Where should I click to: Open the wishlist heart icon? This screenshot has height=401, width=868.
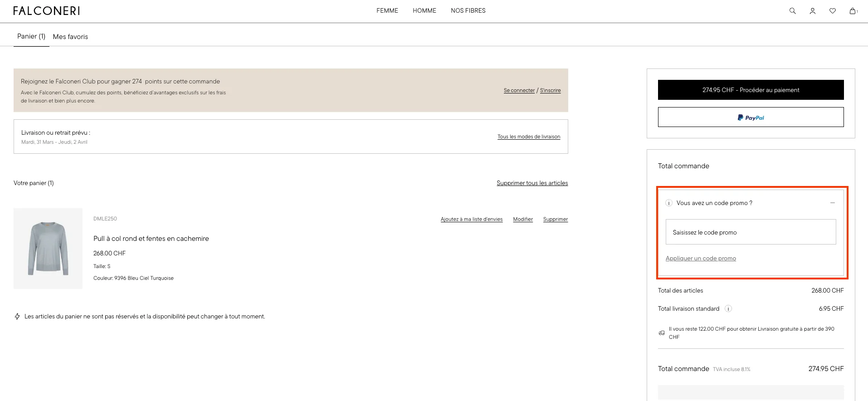(832, 11)
